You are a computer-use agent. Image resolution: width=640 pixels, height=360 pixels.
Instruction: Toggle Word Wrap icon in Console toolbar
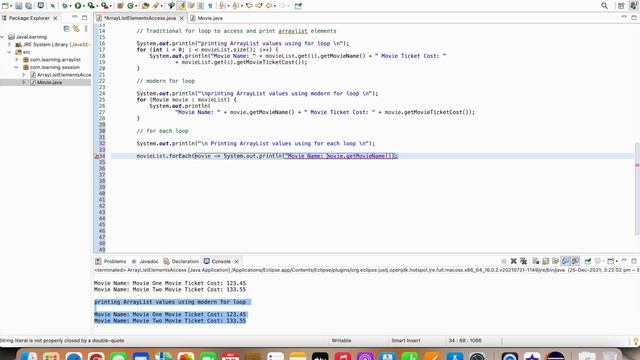[556, 261]
